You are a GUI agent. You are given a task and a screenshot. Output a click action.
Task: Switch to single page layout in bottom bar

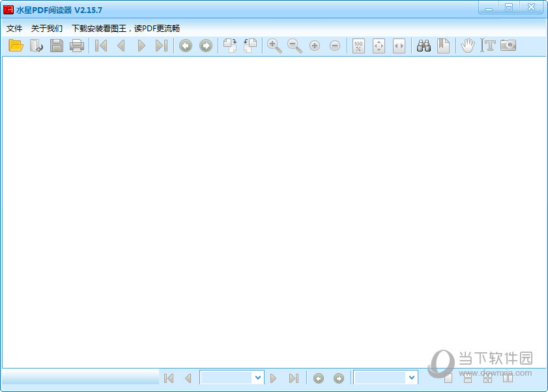tap(448, 378)
